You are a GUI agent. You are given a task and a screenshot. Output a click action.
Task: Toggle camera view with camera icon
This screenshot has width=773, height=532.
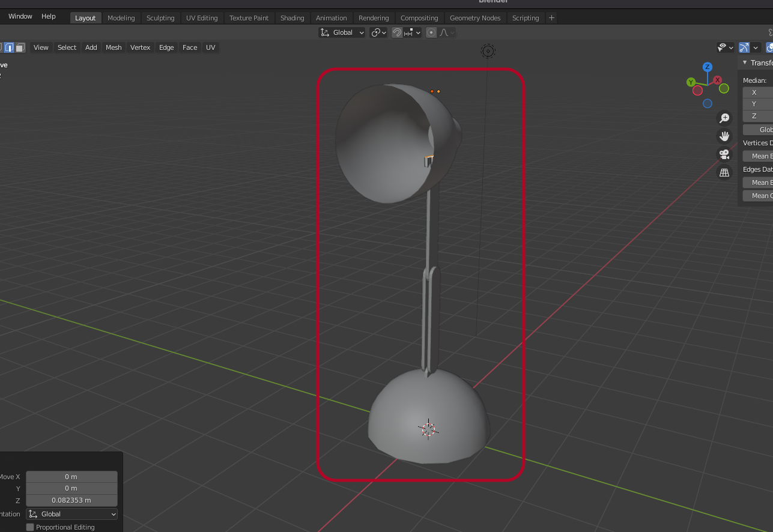click(724, 154)
